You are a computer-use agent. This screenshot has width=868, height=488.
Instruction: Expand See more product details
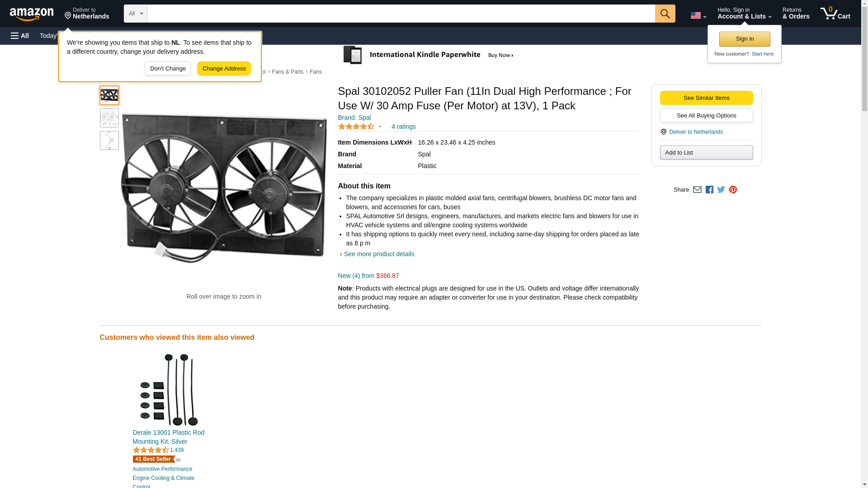tap(379, 254)
